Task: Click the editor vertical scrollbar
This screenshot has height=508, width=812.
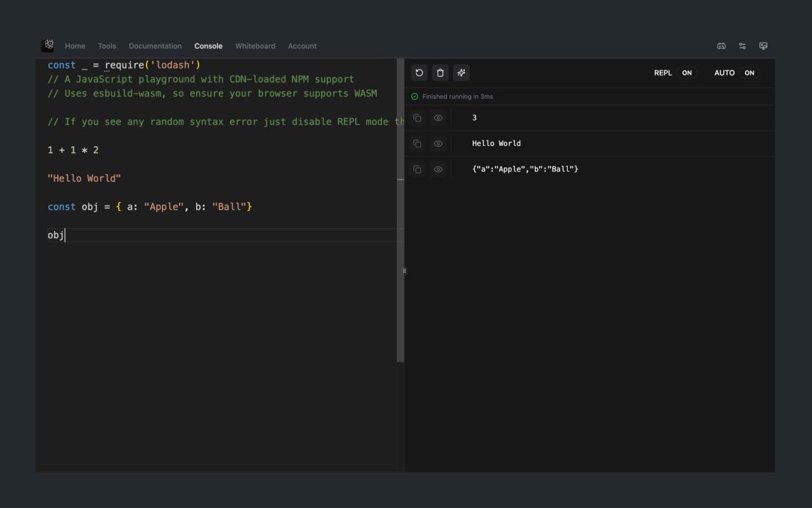Action: [x=400, y=210]
